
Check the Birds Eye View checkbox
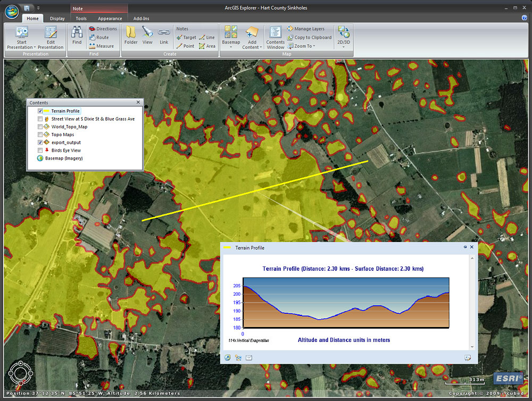(x=40, y=151)
